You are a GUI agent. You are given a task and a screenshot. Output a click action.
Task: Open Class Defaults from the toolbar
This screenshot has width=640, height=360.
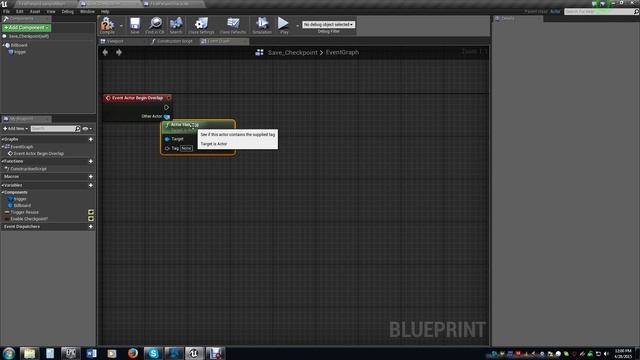click(x=233, y=25)
